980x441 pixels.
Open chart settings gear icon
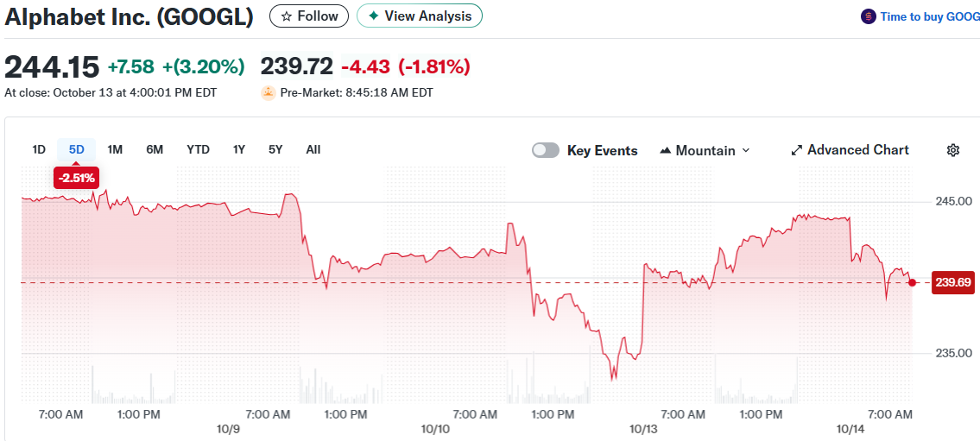pyautogui.click(x=953, y=150)
